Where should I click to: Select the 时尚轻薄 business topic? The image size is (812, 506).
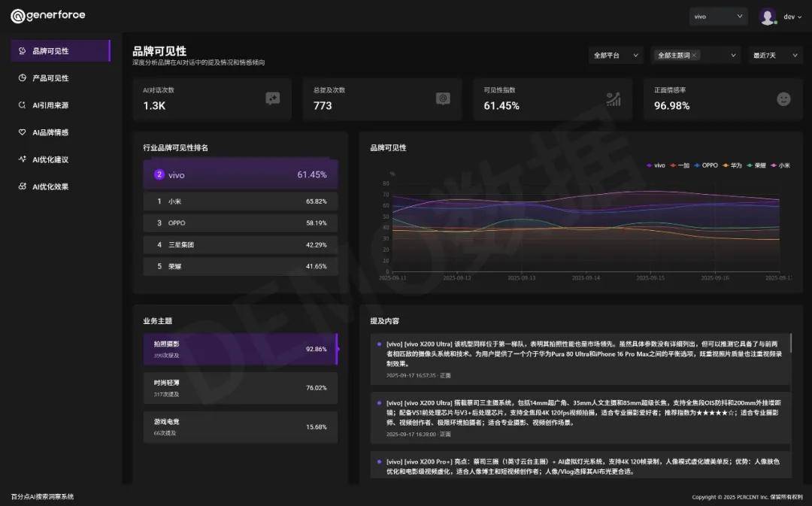click(x=241, y=388)
